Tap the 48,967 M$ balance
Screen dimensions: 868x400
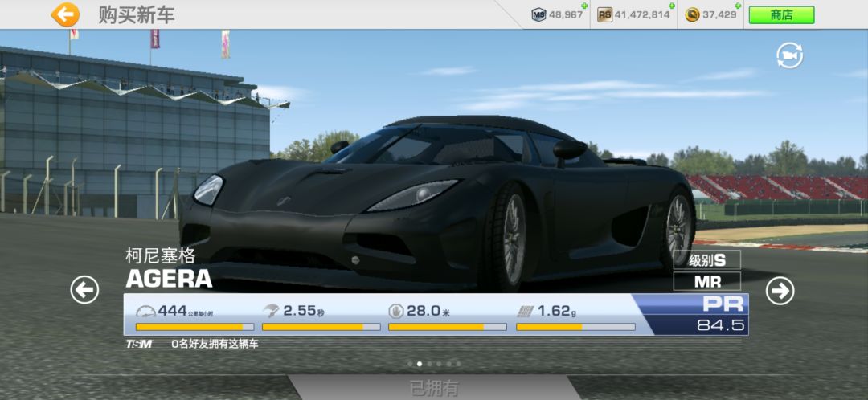(566, 15)
